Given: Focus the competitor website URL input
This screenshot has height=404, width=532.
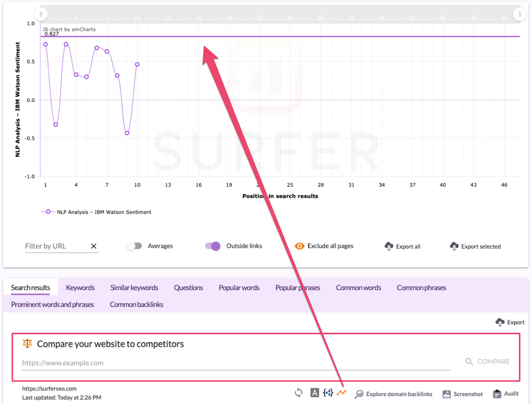Looking at the screenshot, I should [x=236, y=363].
